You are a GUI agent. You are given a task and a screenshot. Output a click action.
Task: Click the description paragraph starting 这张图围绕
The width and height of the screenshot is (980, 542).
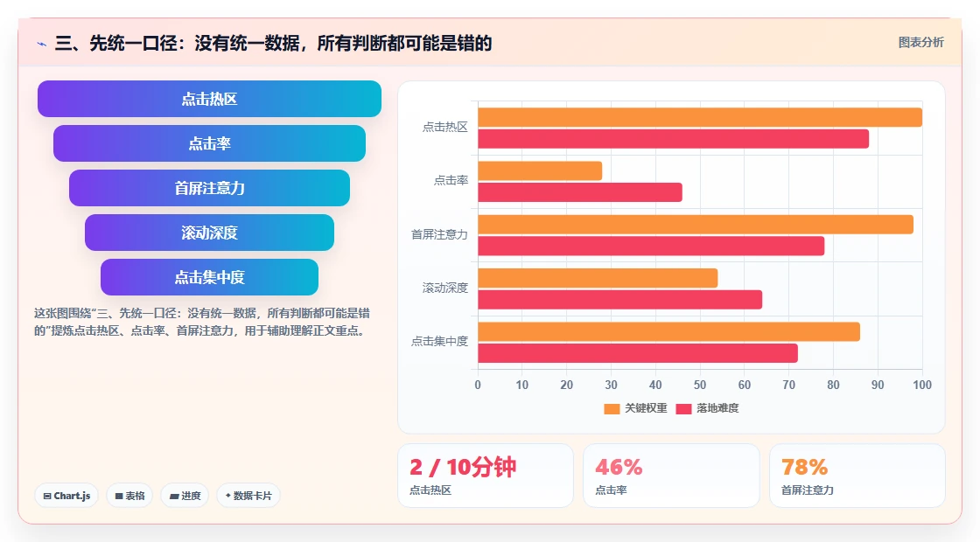[202, 322]
